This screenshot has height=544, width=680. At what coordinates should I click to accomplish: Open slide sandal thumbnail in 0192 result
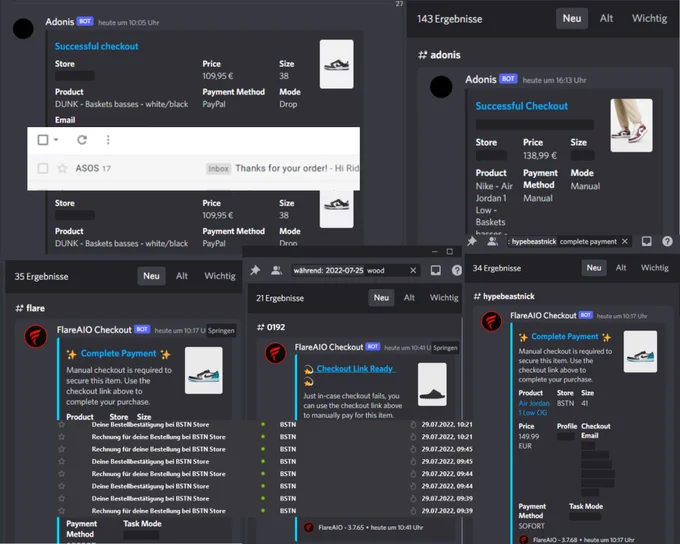(x=432, y=385)
